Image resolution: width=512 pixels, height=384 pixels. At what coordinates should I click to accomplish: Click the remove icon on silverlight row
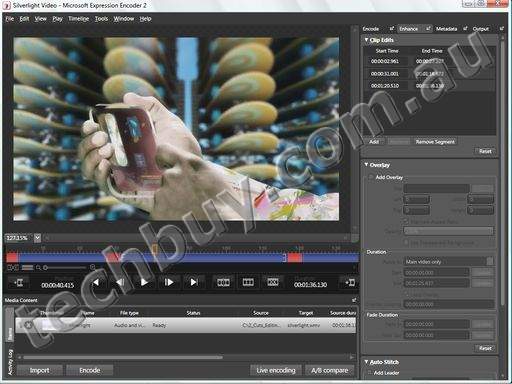coord(29,325)
